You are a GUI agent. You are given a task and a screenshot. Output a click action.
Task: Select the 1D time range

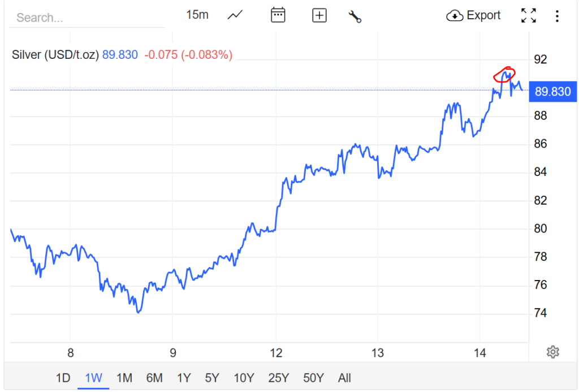click(63, 378)
